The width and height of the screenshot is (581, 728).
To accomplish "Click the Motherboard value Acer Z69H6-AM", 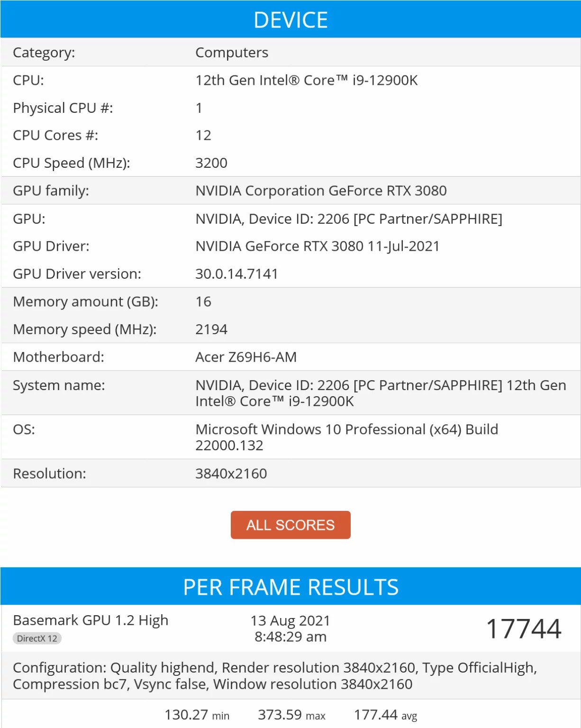I will tap(246, 357).
